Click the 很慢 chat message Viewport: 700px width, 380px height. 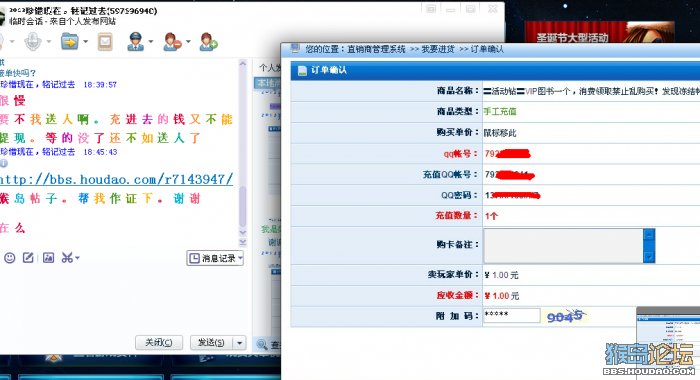tap(12, 100)
